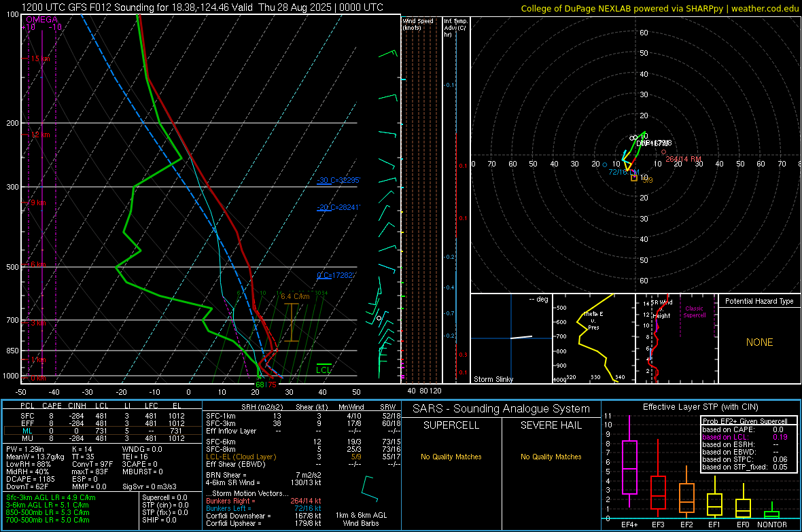Viewport: 802px width, 532px height.
Task: Click 'No Quality Matches' under SEVERE HAIL
Action: pos(551,457)
